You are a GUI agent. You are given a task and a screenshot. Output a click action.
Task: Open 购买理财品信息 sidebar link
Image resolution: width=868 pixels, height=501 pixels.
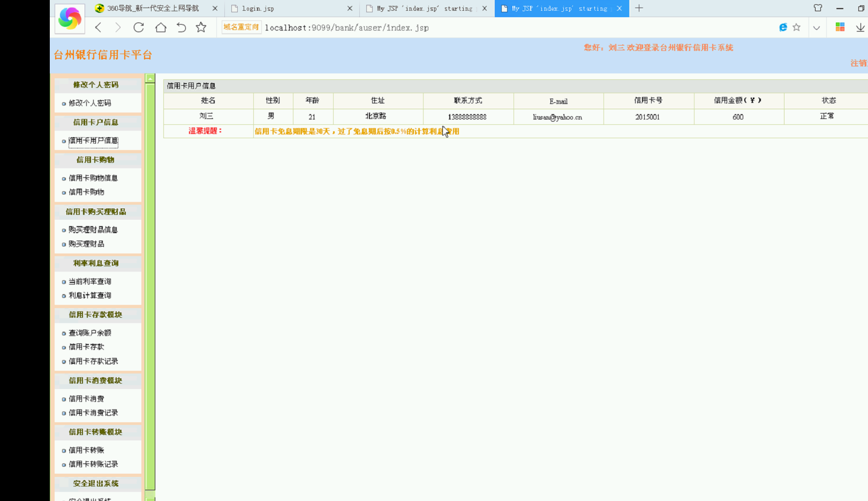pyautogui.click(x=93, y=229)
